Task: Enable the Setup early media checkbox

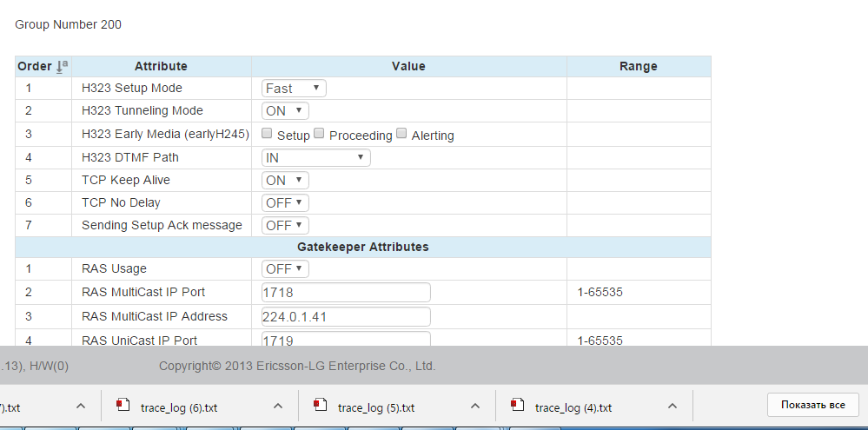Action: coord(268,134)
